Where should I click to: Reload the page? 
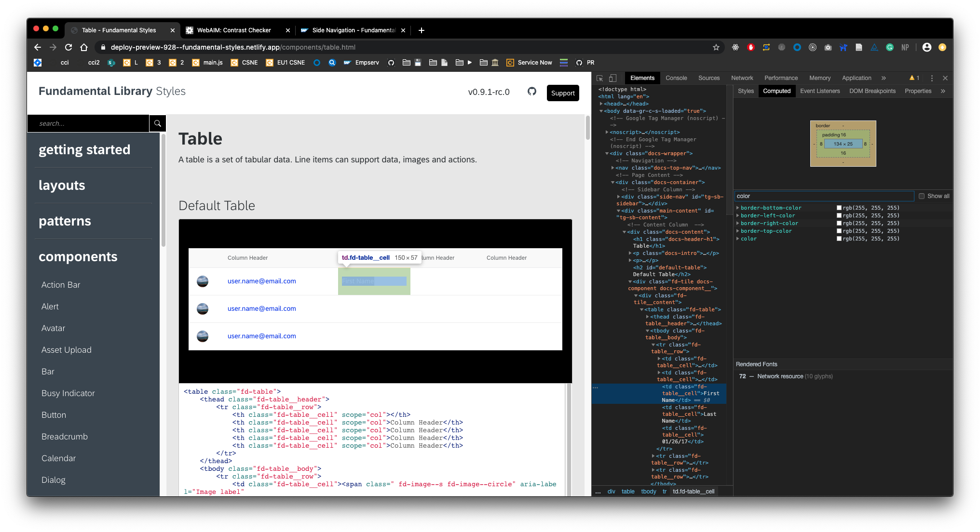[68, 47]
